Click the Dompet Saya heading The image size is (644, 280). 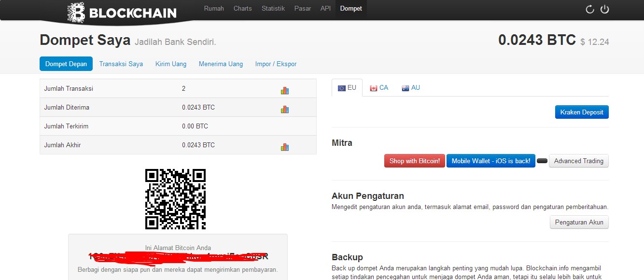(x=85, y=40)
